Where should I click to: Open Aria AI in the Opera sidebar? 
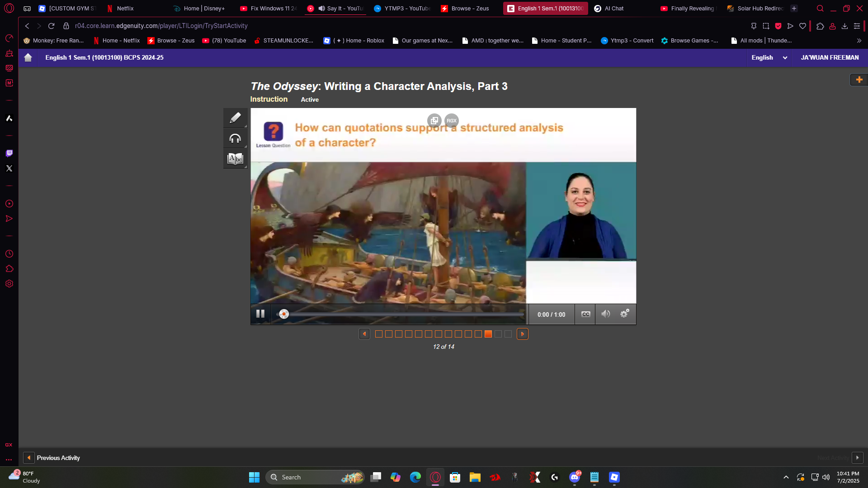(9, 118)
